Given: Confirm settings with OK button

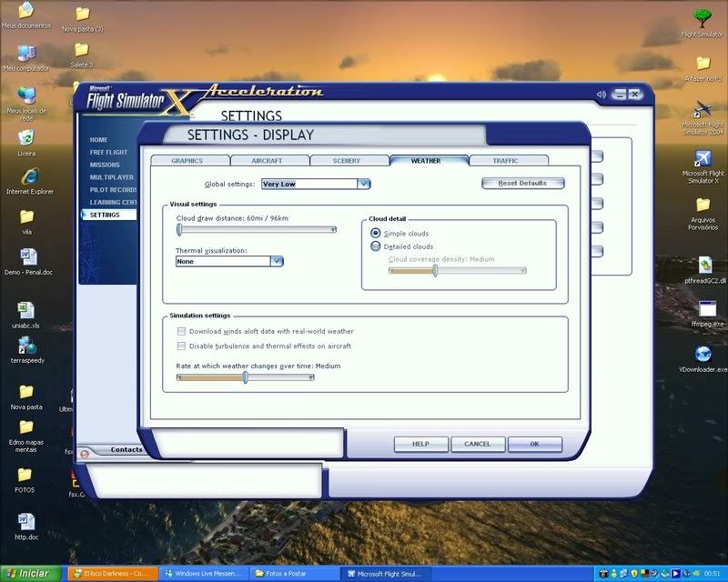Looking at the screenshot, I should (535, 444).
